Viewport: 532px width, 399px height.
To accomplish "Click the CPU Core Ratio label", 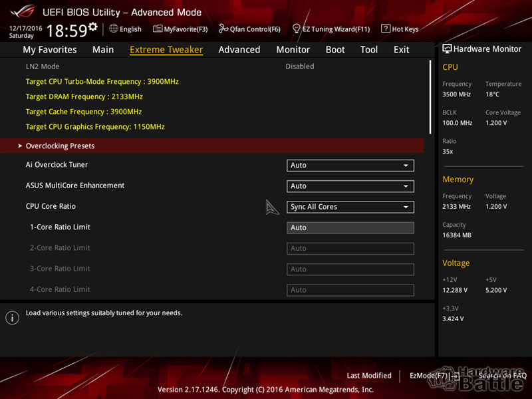I will tap(51, 206).
